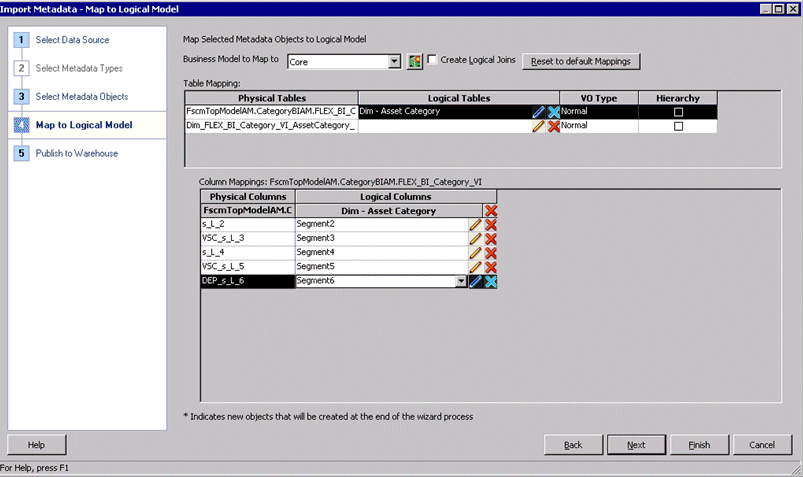
Task: Delete the Dim - Asset Category table mapping
Action: tap(554, 112)
